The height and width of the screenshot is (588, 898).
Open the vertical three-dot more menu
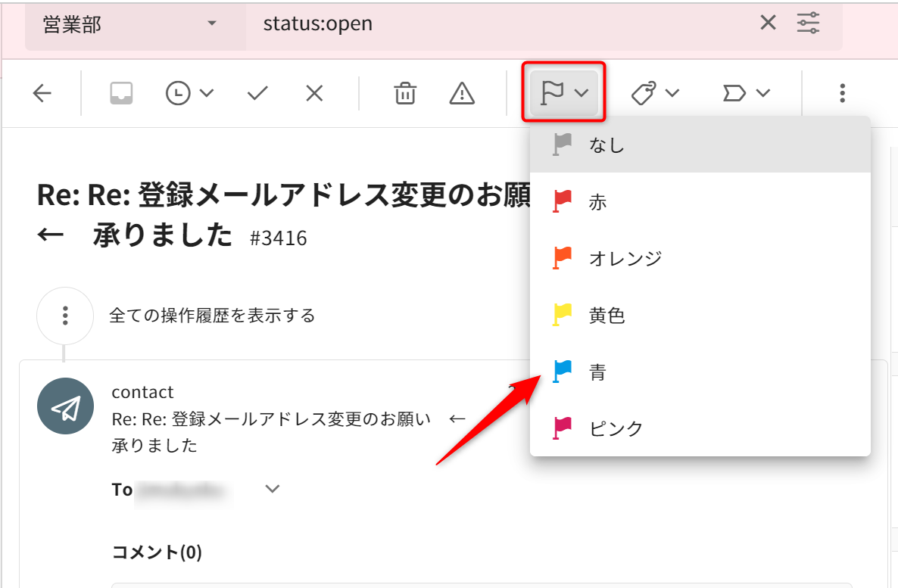coord(842,93)
